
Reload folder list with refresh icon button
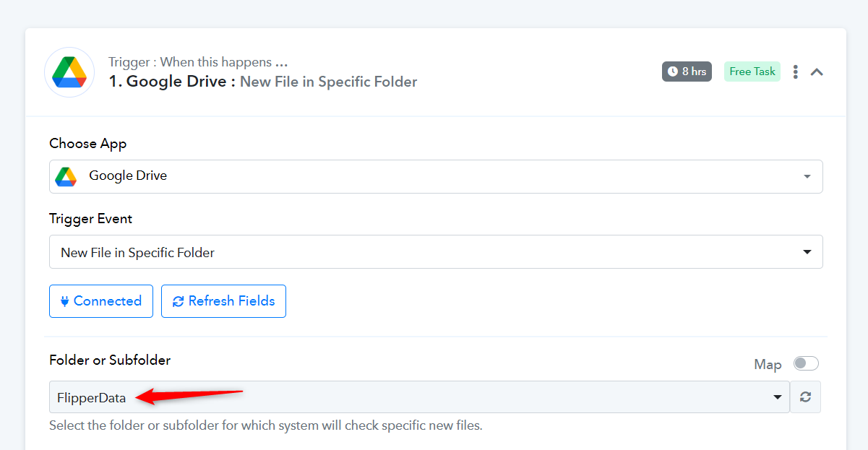(x=806, y=397)
